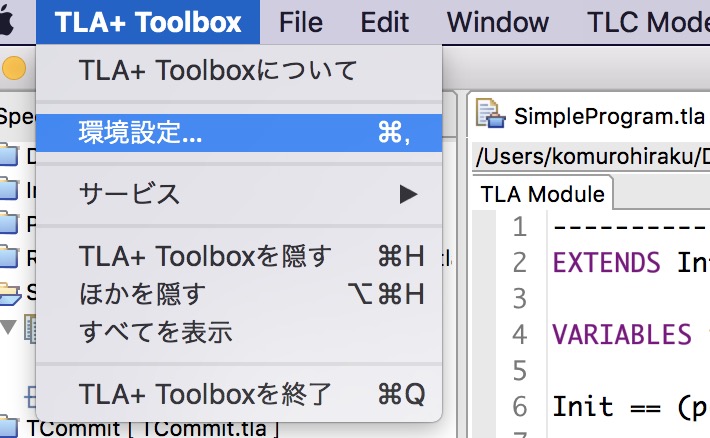This screenshot has width=710, height=438.
Task: Click line number 5 in the gutter
Action: click(x=520, y=371)
